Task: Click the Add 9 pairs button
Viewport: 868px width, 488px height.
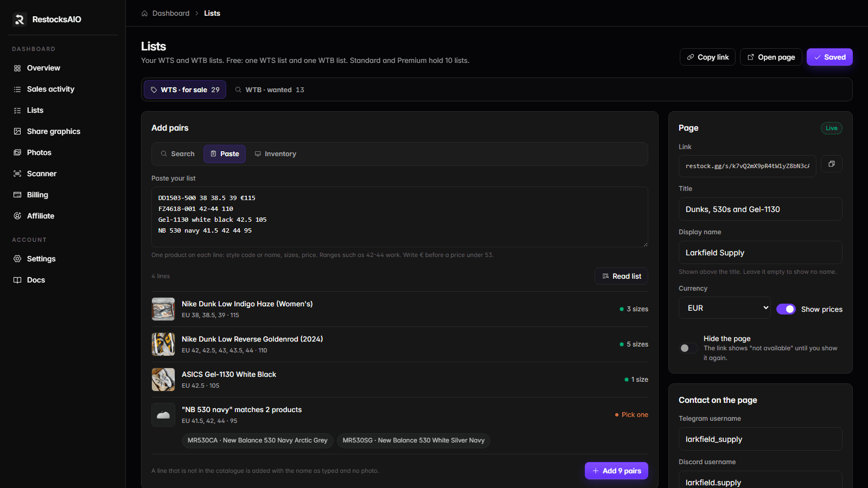Action: click(616, 471)
